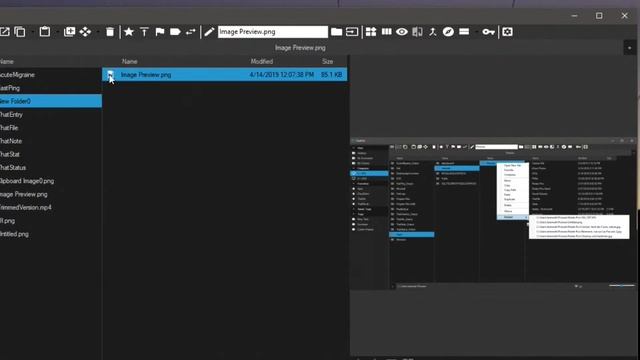Viewport: 640px width, 360px height.
Task: Click the Delete trash can icon
Action: [110, 32]
